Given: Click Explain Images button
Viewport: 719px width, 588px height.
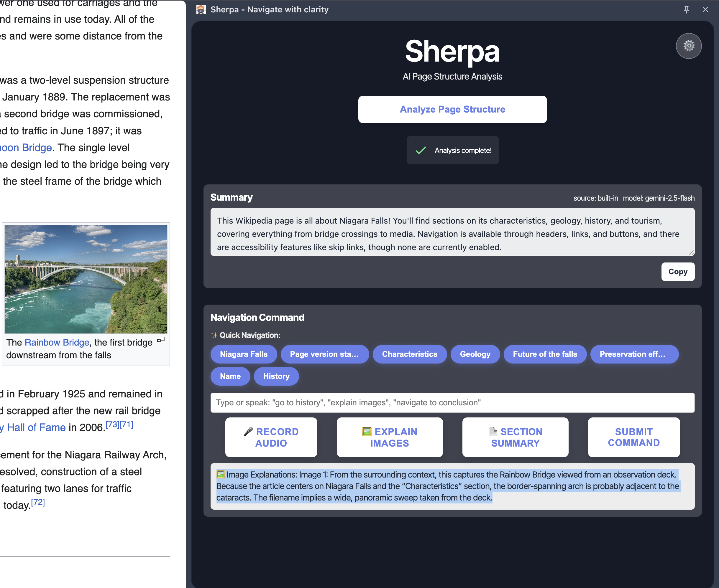Looking at the screenshot, I should click(390, 437).
